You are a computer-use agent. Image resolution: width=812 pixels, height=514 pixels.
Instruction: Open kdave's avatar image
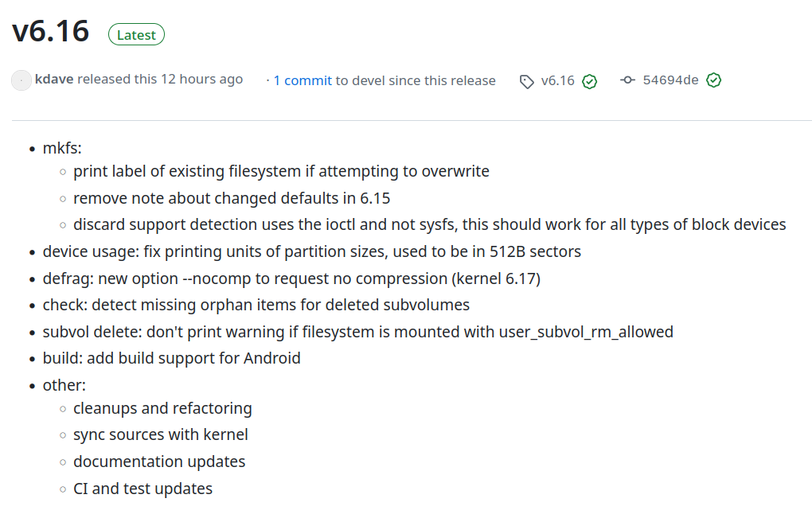(x=21, y=80)
